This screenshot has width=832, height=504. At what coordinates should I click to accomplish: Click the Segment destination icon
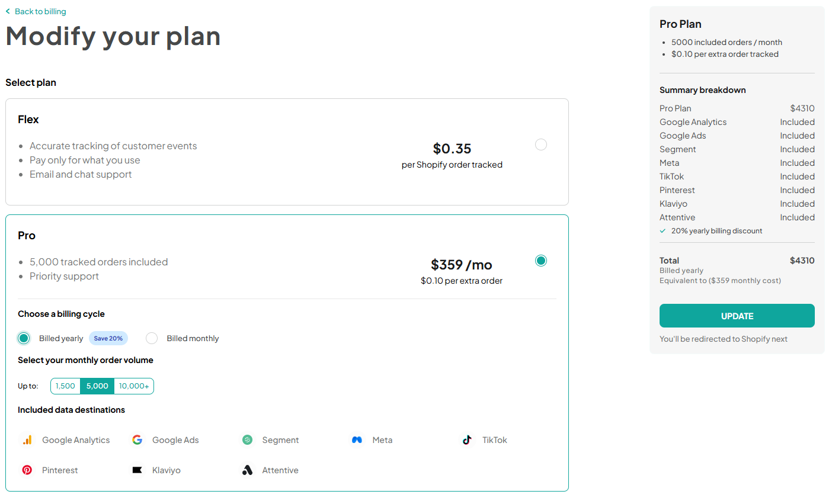coord(248,440)
